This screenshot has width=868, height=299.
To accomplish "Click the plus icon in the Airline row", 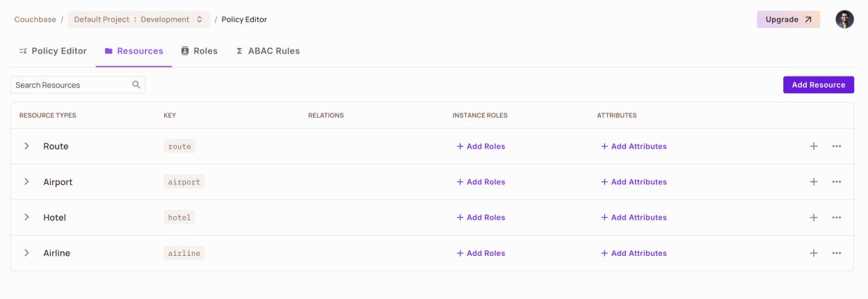I will coord(814,253).
